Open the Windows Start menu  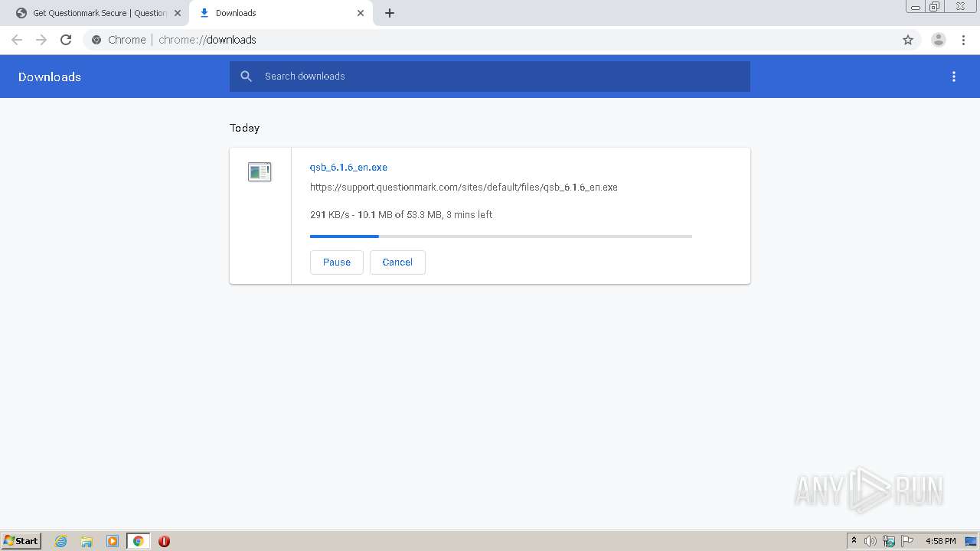click(x=21, y=540)
